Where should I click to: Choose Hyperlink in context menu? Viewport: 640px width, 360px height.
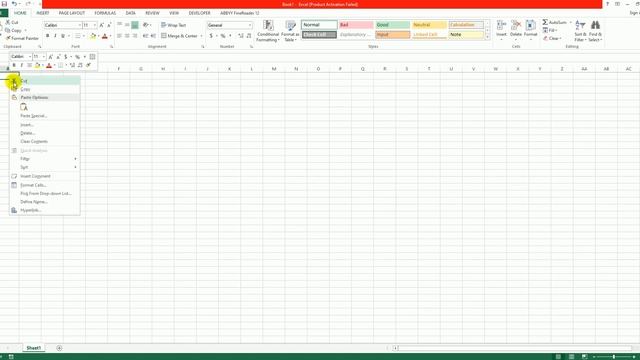[45, 211]
